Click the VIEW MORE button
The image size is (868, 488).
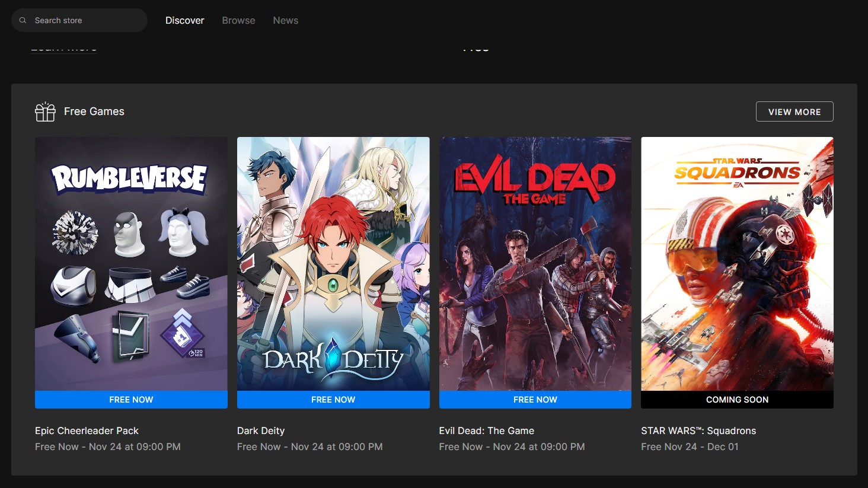(x=794, y=111)
